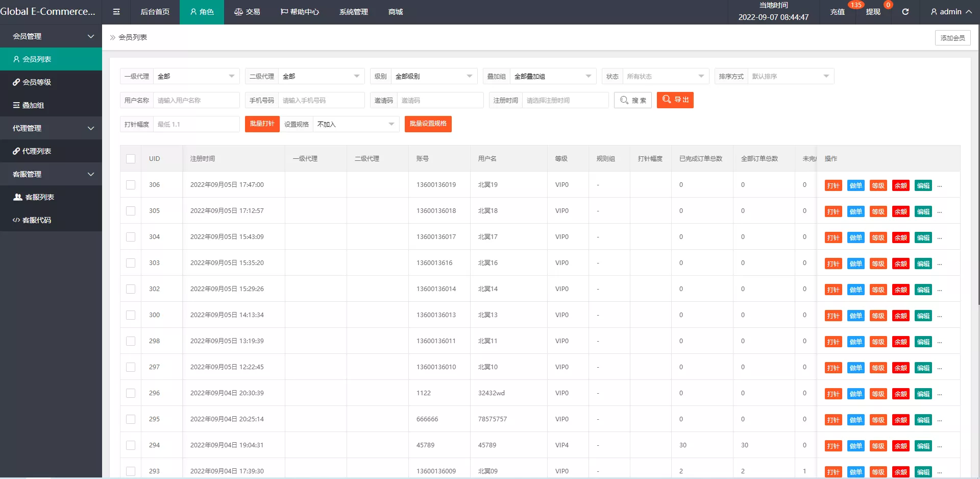
Task: Click the 充值 recharge notification with badge
Action: 837,12
